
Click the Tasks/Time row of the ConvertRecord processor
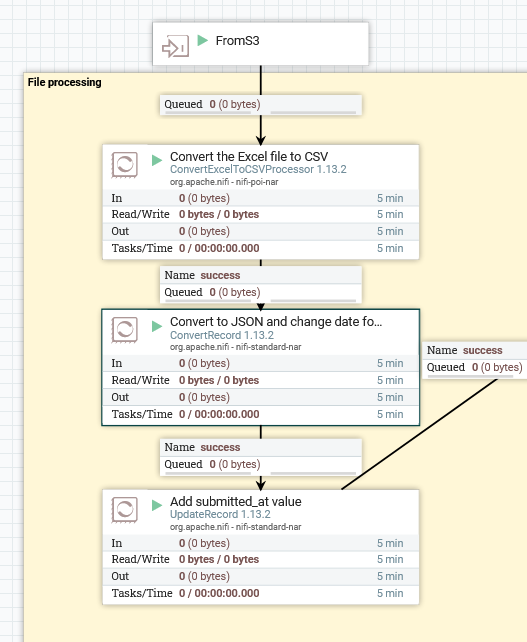pos(260,414)
